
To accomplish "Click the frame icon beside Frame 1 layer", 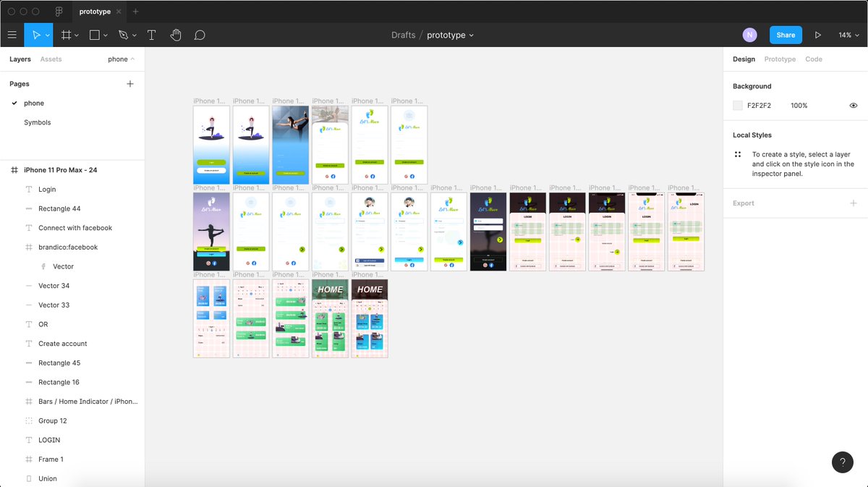I will click(29, 460).
